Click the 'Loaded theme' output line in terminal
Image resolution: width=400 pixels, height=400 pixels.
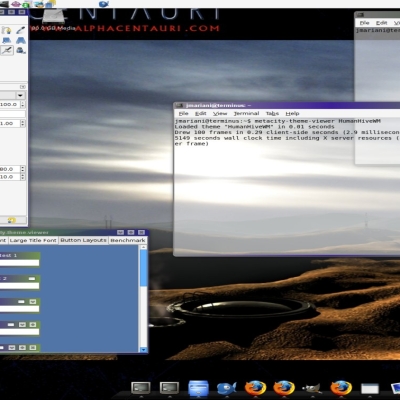coord(254,127)
